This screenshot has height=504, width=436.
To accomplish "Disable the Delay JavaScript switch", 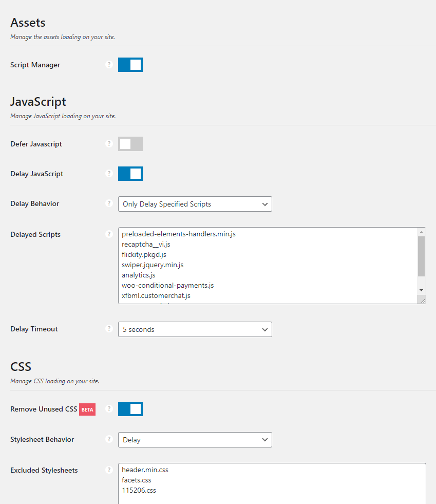I will [130, 174].
